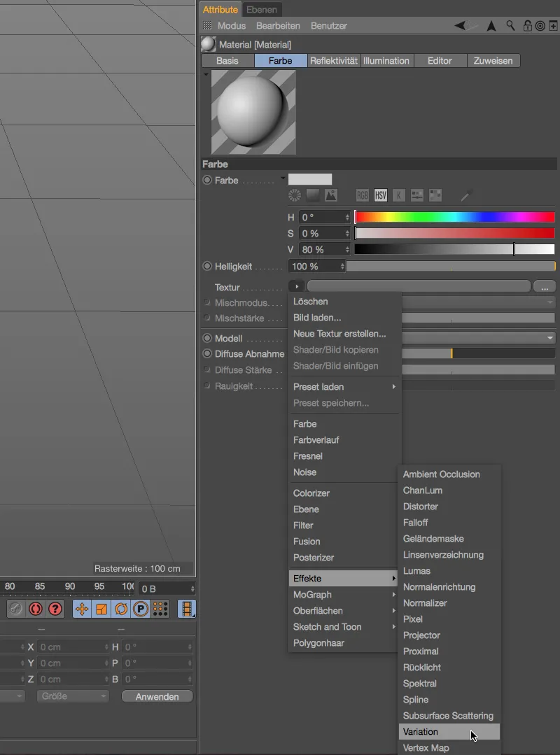Toggle the autokeying red circle icon

pyautogui.click(x=36, y=609)
